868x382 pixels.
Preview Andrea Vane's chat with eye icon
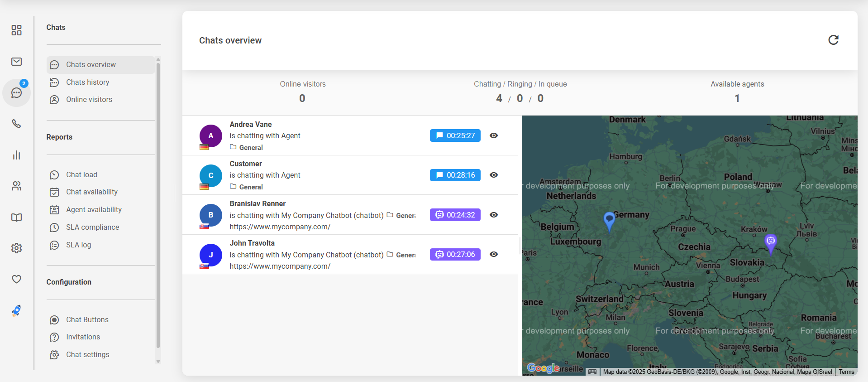click(x=494, y=135)
